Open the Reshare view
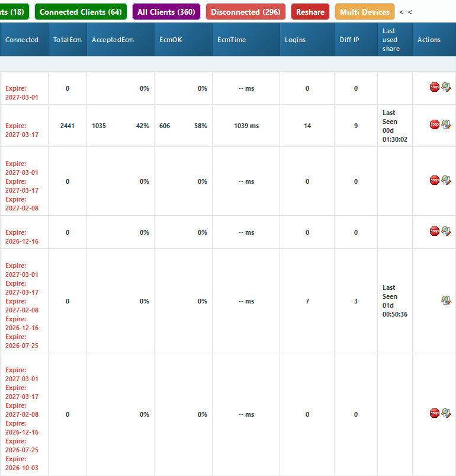The height and width of the screenshot is (476, 456). (310, 12)
